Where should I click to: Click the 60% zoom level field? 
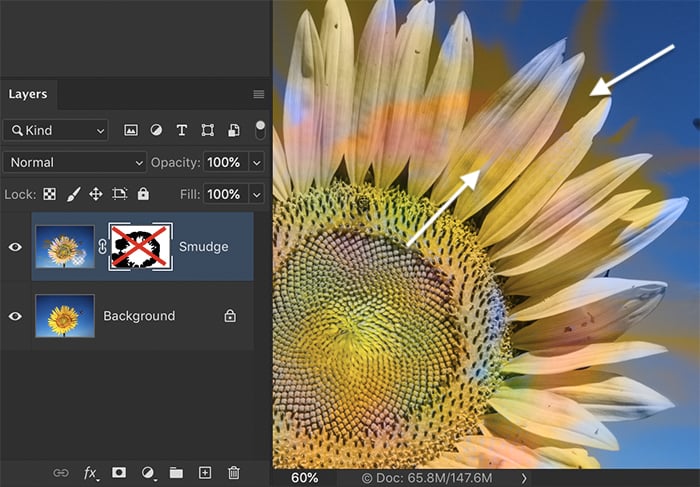tap(304, 478)
